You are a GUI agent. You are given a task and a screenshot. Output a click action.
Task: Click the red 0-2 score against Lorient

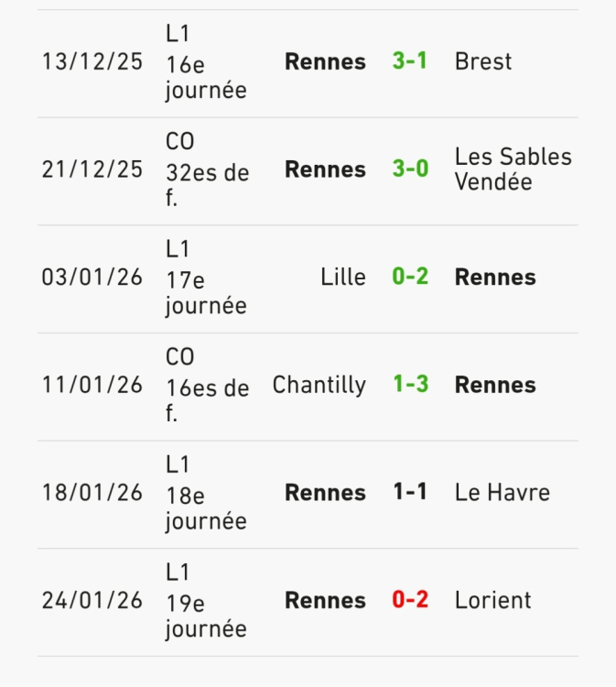(409, 600)
